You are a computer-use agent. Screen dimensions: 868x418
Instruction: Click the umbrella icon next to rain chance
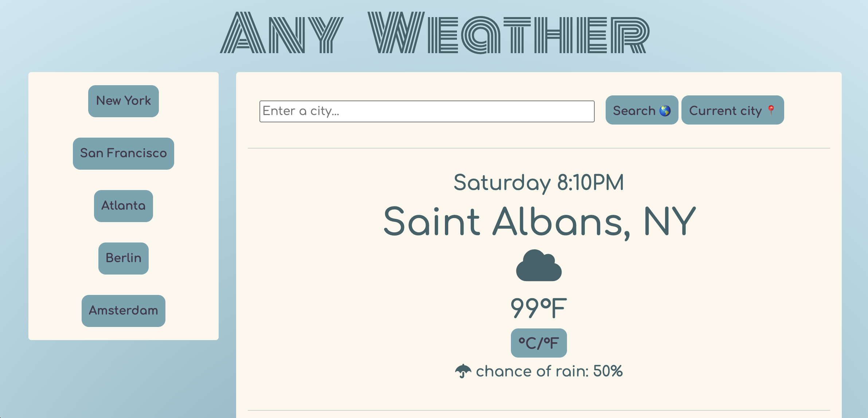464,371
